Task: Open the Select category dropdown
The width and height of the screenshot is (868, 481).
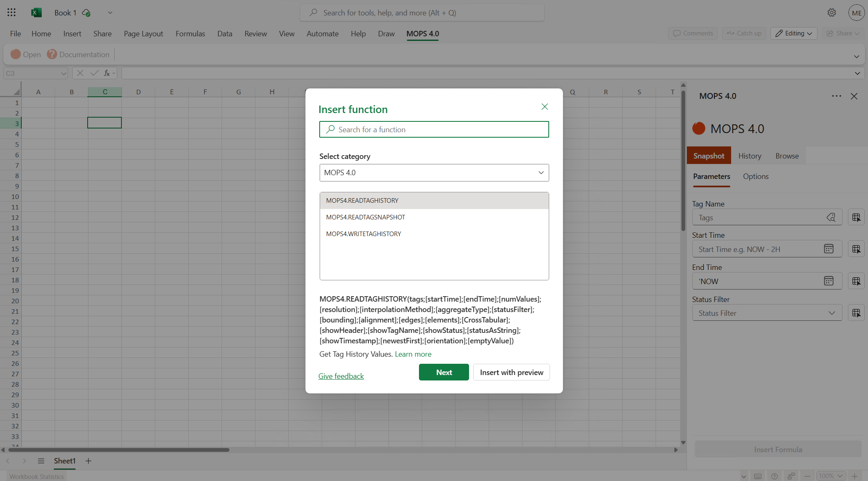Action: [434, 172]
